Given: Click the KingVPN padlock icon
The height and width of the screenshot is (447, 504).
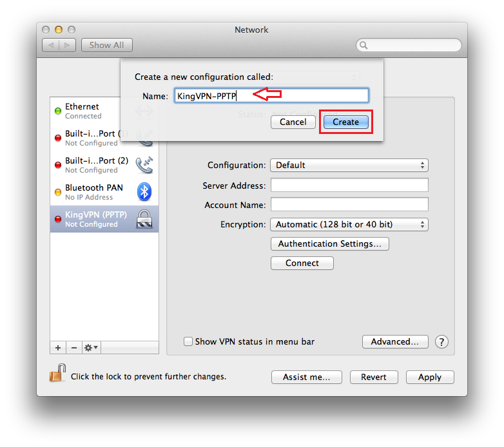Looking at the screenshot, I should coord(144,219).
